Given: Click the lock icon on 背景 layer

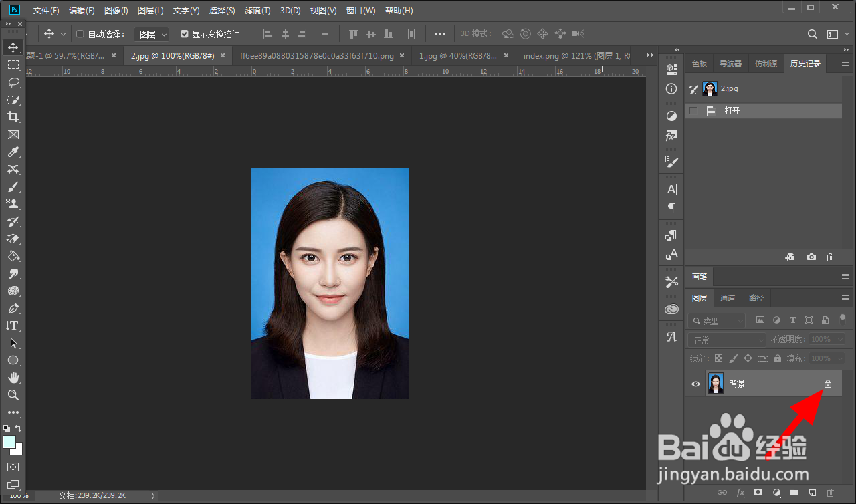Looking at the screenshot, I should 827,384.
